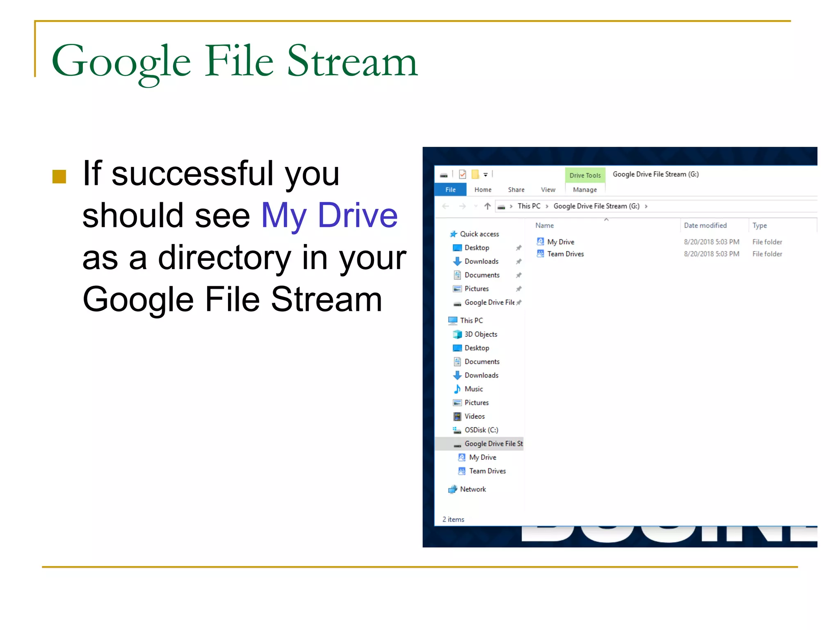Click the Properties quick access toolbar icon
This screenshot has height=630, width=840.
[x=463, y=174]
